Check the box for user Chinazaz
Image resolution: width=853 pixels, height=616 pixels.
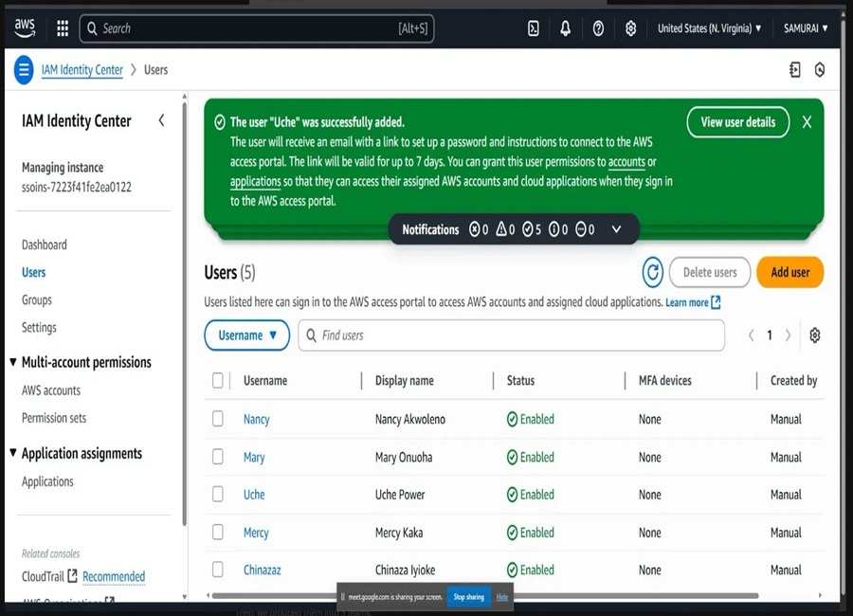click(x=218, y=570)
